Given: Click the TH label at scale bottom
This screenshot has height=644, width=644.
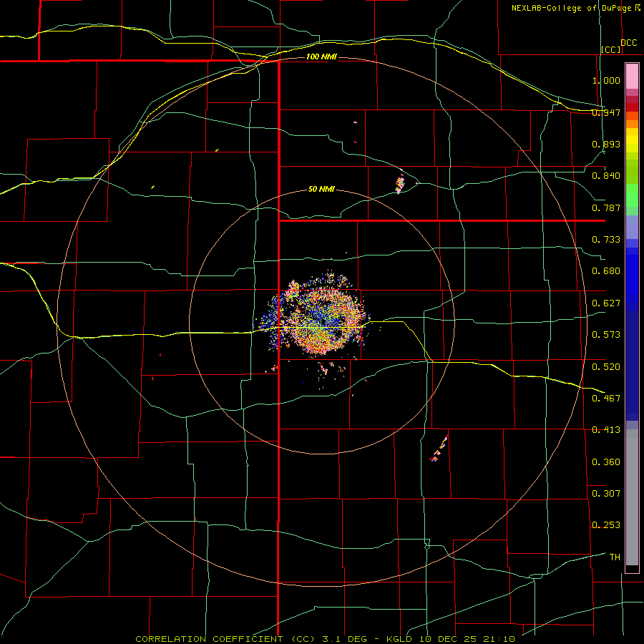Looking at the screenshot, I should point(615,557).
